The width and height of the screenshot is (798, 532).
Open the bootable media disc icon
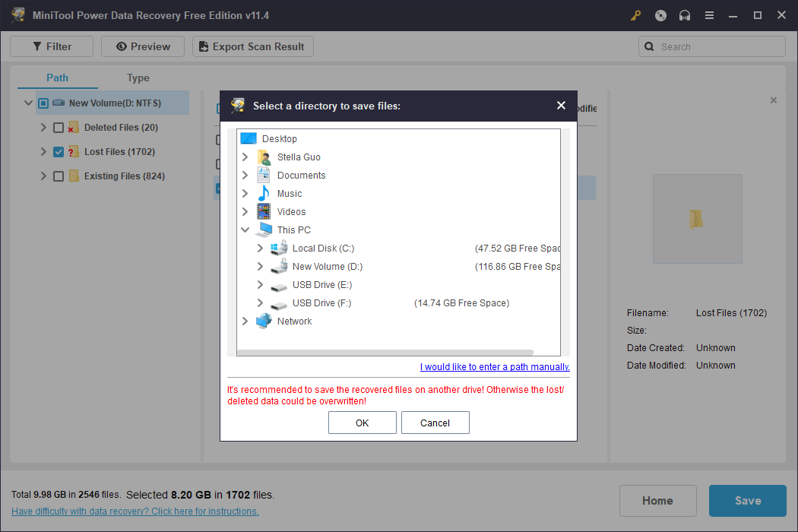click(x=660, y=15)
